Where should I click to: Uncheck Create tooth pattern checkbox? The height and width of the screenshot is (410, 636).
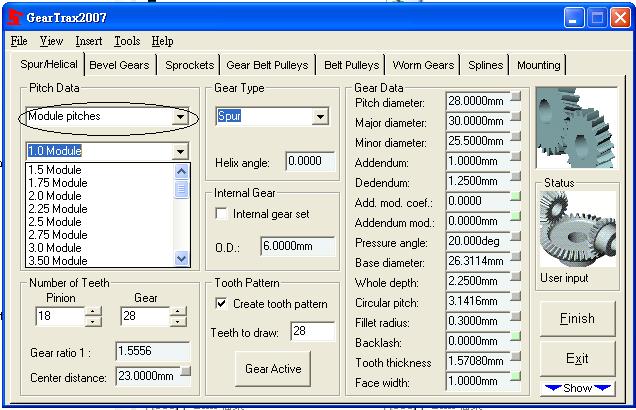[x=221, y=304]
